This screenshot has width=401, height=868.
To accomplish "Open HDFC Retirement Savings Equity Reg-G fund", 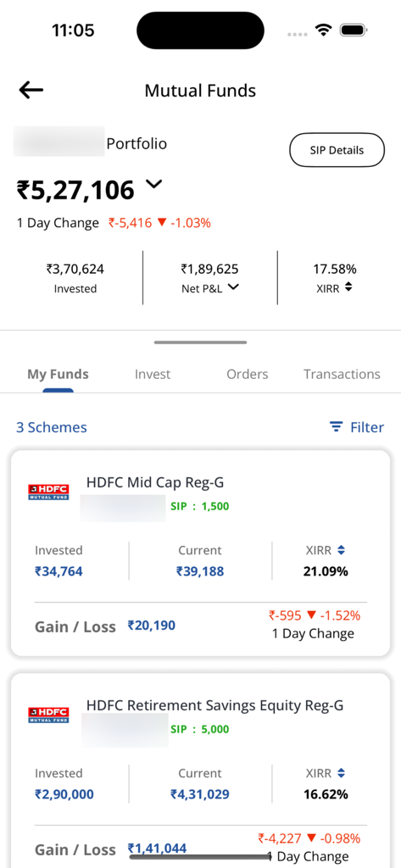I will 214,705.
